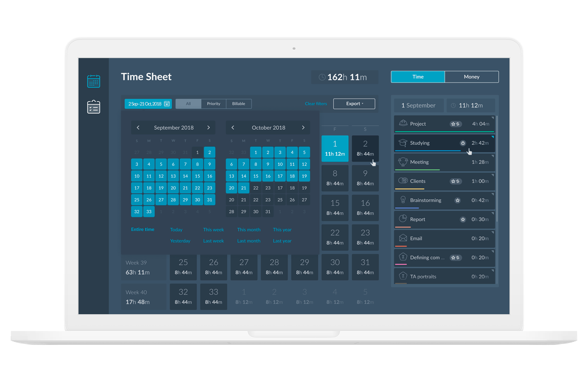Choose the Today preset
Image resolution: width=588 pixels, height=382 pixels.
point(176,230)
